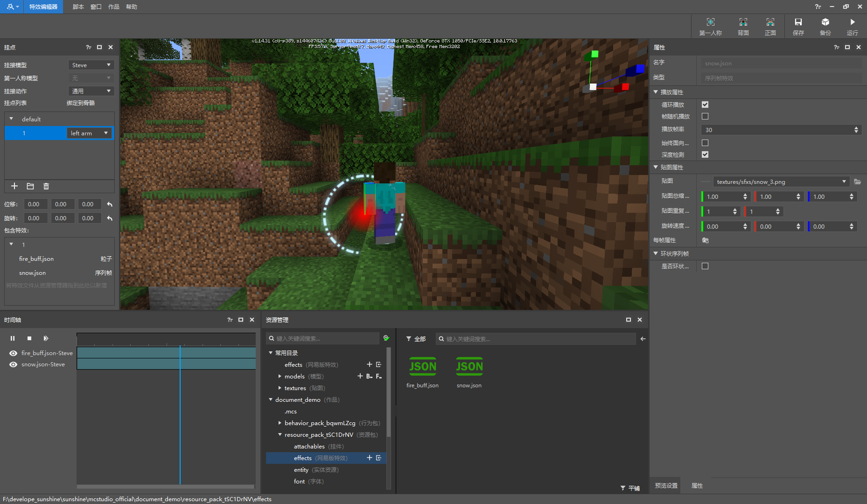Save the project with 保存 icon
This screenshot has height=504, width=867.
798,27
